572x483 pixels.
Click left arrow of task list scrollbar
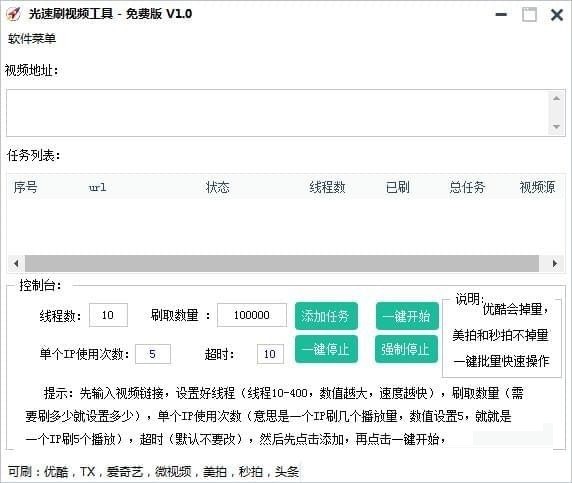tap(16, 263)
